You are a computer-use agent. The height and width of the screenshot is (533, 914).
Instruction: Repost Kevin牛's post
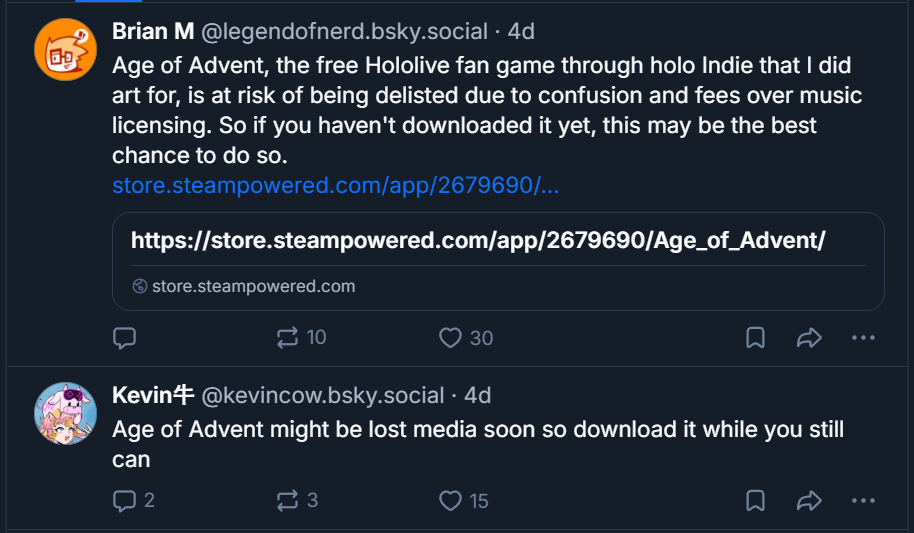289,500
